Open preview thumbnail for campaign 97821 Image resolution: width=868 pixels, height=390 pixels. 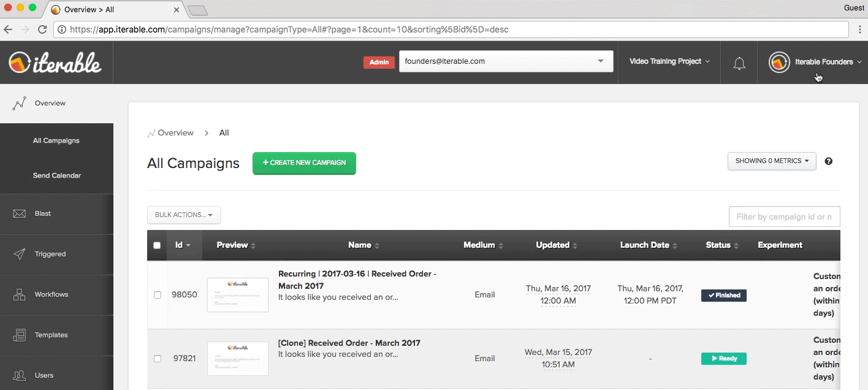tap(238, 359)
